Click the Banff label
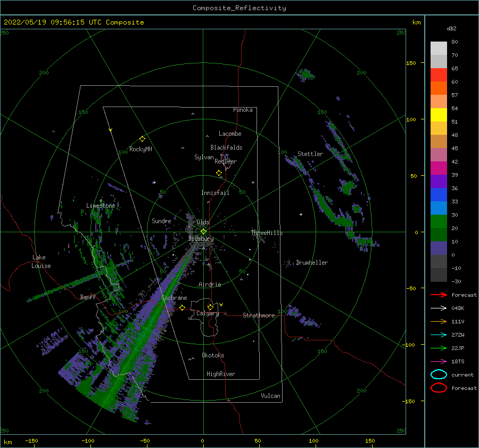This screenshot has height=448, width=479. [x=88, y=297]
